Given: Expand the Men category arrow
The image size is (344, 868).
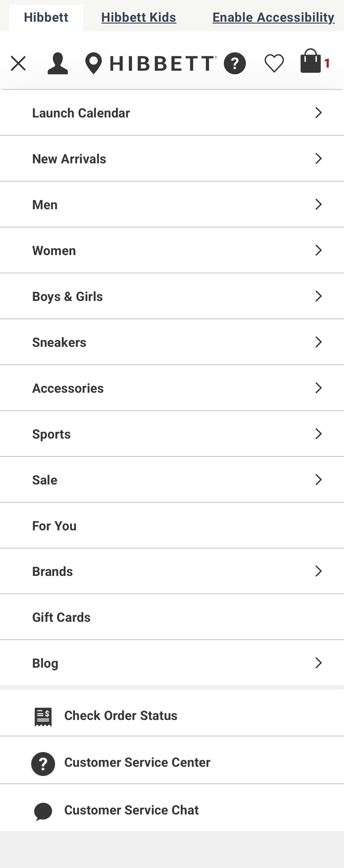Looking at the screenshot, I should 318,204.
